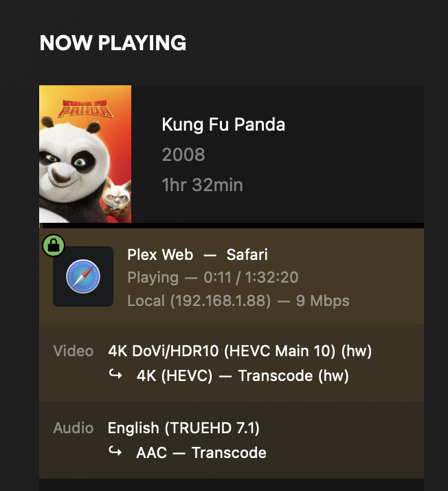Click the Plex Web — Safari player name
Image resolution: width=448 pixels, height=491 pixels.
pyautogui.click(x=197, y=255)
